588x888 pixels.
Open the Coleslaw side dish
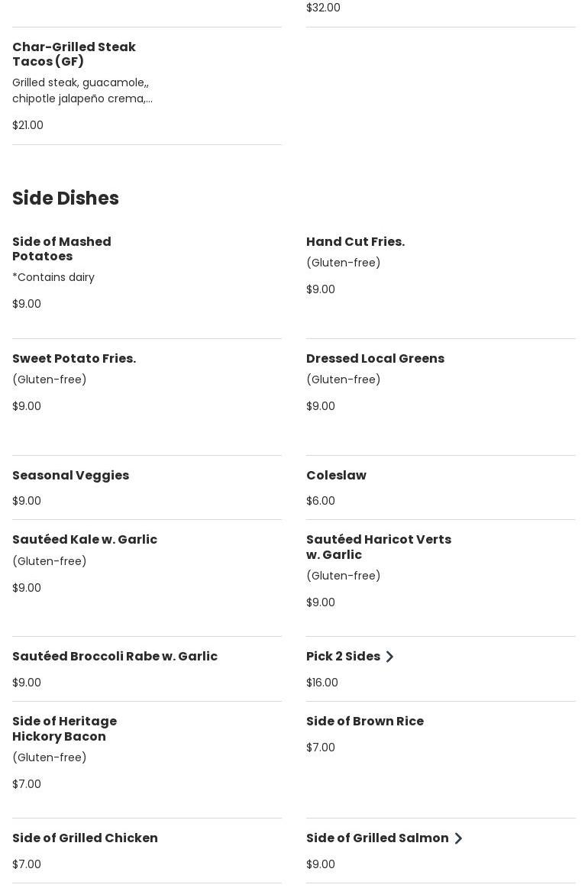coord(336,476)
